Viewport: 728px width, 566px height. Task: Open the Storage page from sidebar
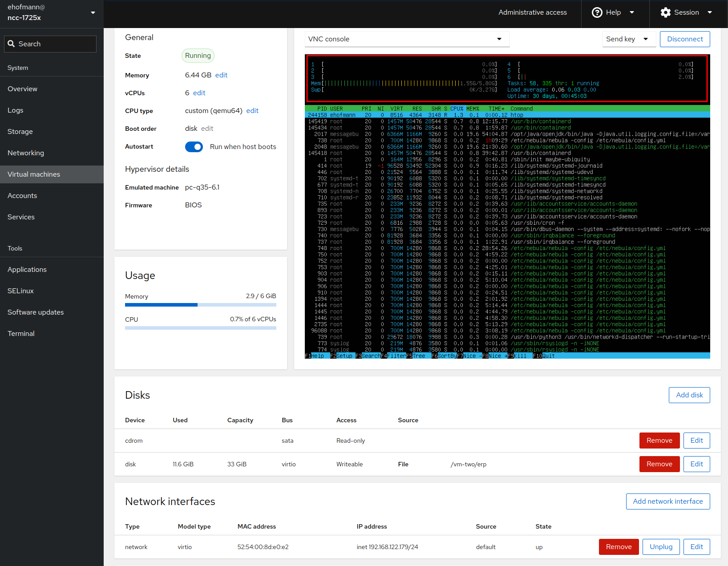(20, 132)
